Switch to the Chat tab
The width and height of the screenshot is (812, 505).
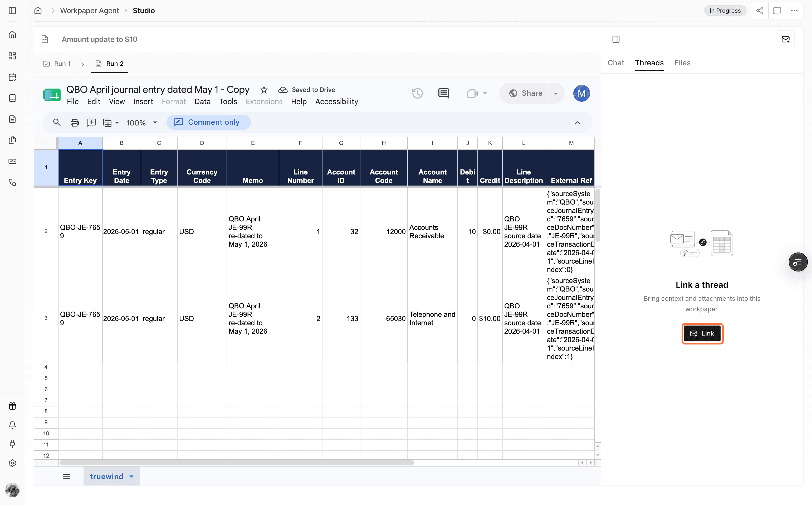(x=616, y=63)
